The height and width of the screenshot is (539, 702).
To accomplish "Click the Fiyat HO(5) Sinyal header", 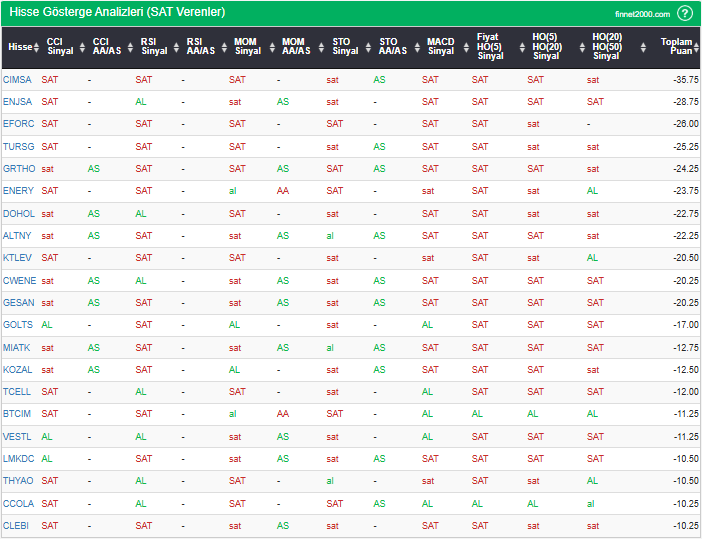I will (490, 47).
